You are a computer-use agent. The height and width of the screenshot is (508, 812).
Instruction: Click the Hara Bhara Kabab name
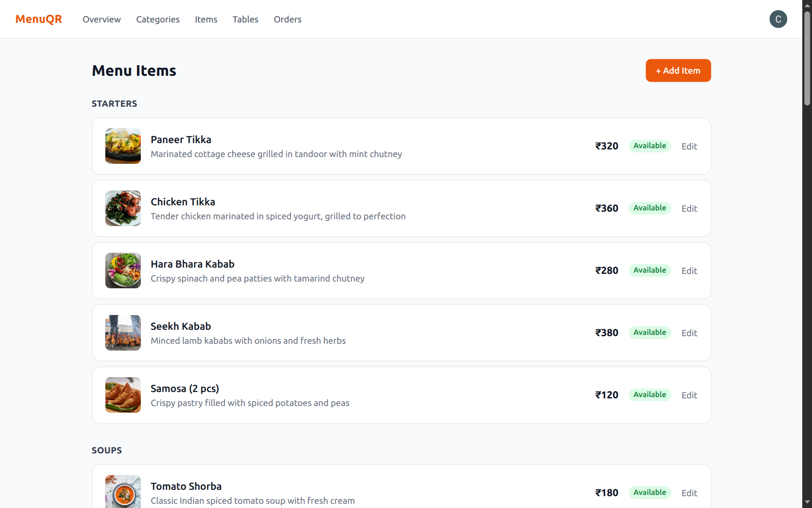click(192, 264)
